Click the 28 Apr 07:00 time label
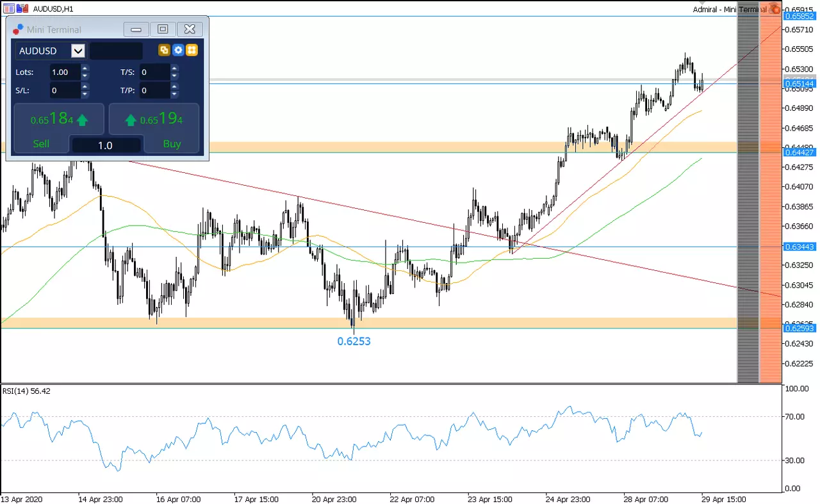This screenshot has height=504, width=820. tap(645, 499)
